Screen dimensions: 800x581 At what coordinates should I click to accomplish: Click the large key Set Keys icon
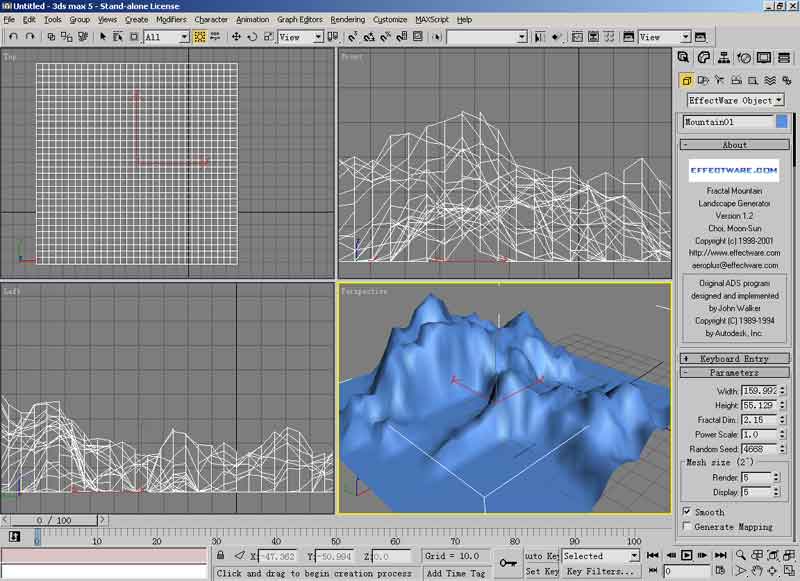click(508, 563)
